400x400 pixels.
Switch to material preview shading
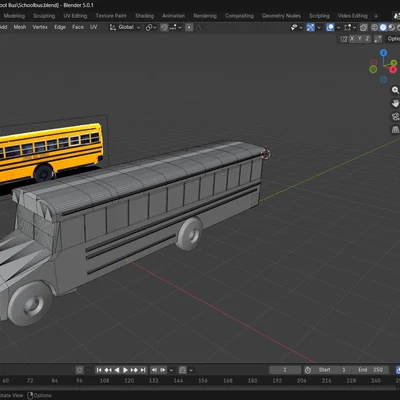tap(392, 27)
